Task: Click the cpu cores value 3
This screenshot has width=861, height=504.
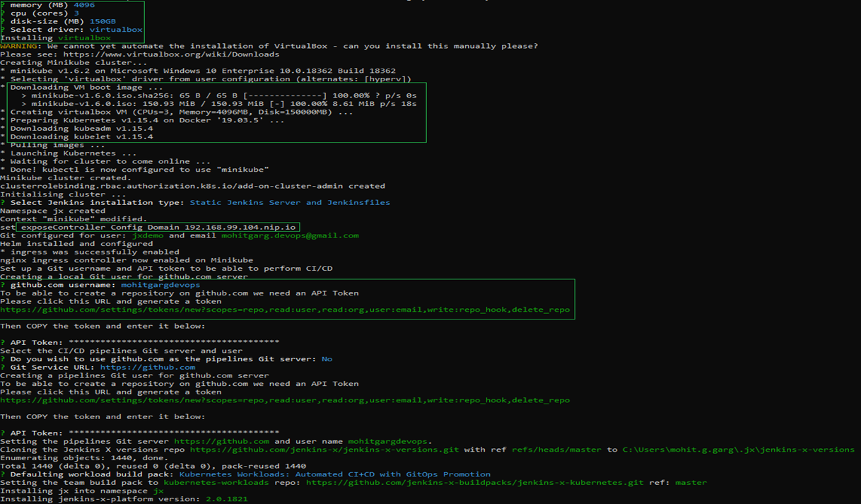Action: 76,13
